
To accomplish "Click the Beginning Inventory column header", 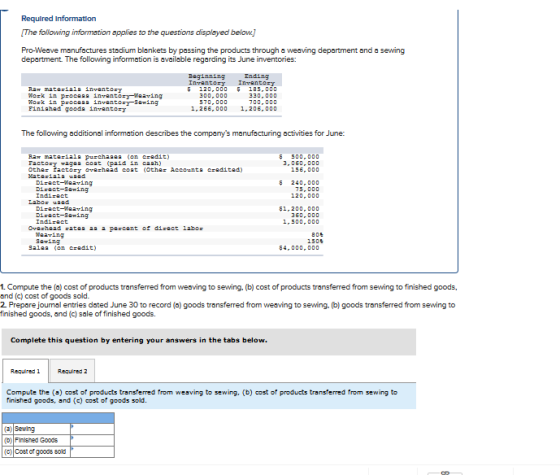I will (x=207, y=79).
